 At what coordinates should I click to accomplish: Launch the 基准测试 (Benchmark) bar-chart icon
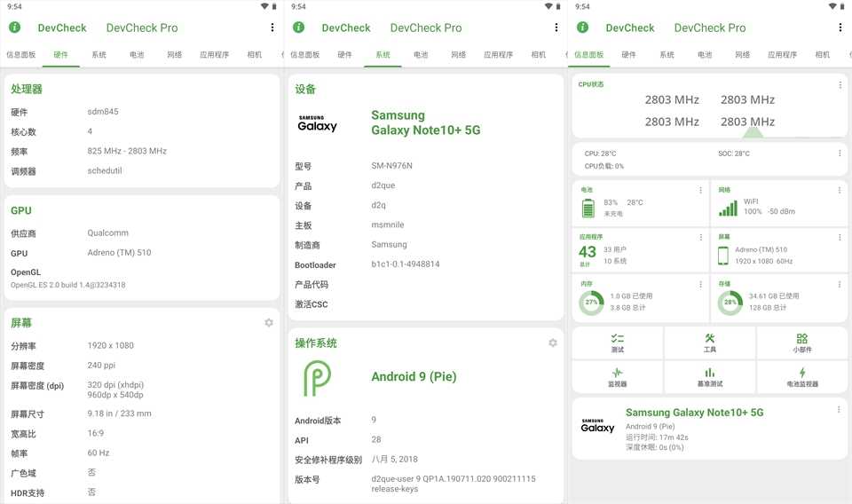pyautogui.click(x=710, y=374)
